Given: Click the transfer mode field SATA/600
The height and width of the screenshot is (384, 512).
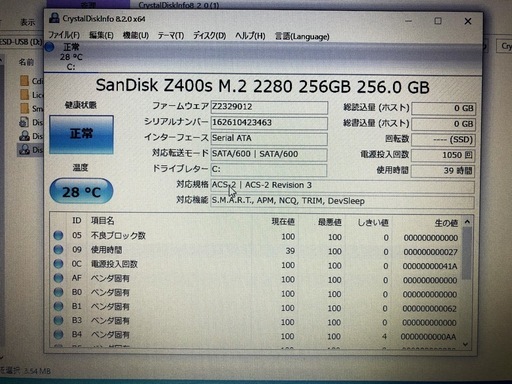Looking at the screenshot, I should tap(269, 154).
